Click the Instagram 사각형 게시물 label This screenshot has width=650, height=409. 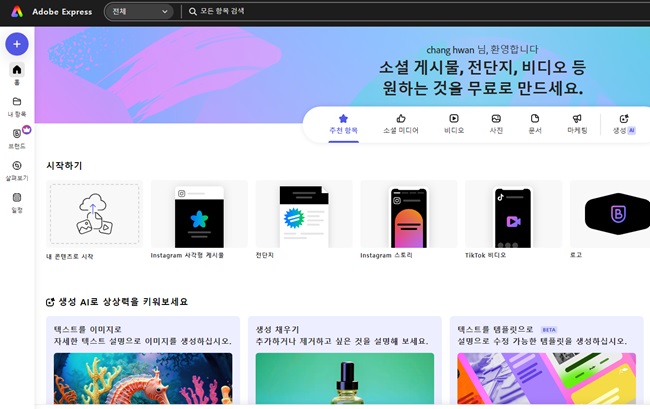[187, 255]
